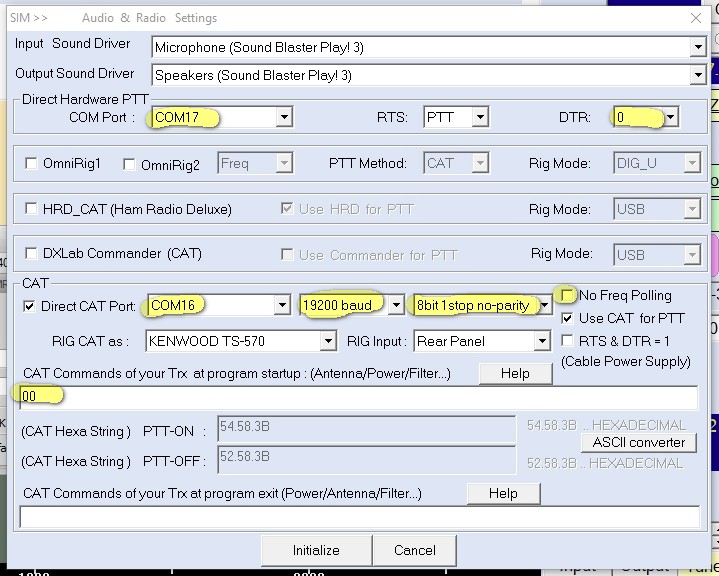
Task: Expand the Output Sound Driver dropdown
Action: tap(697, 75)
